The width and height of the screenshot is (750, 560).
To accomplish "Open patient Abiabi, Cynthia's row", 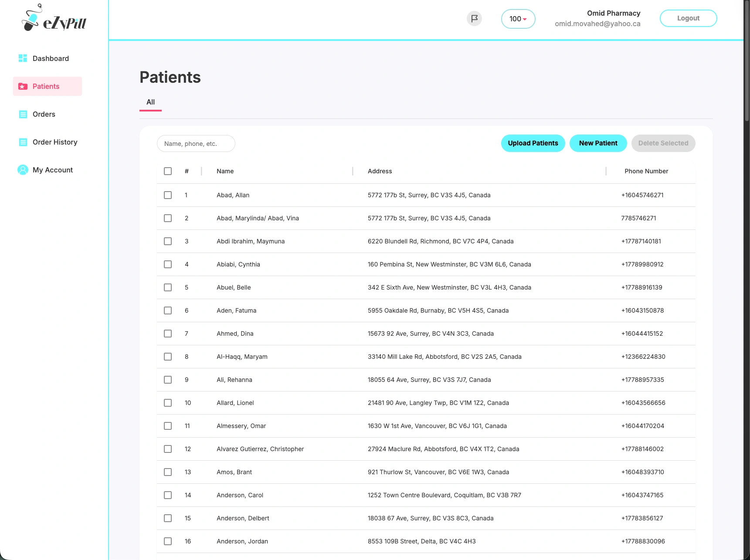I will click(x=238, y=264).
